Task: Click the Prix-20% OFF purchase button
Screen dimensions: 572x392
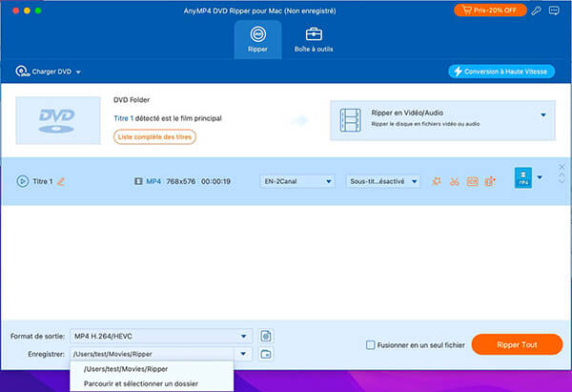Action: pyautogui.click(x=490, y=10)
